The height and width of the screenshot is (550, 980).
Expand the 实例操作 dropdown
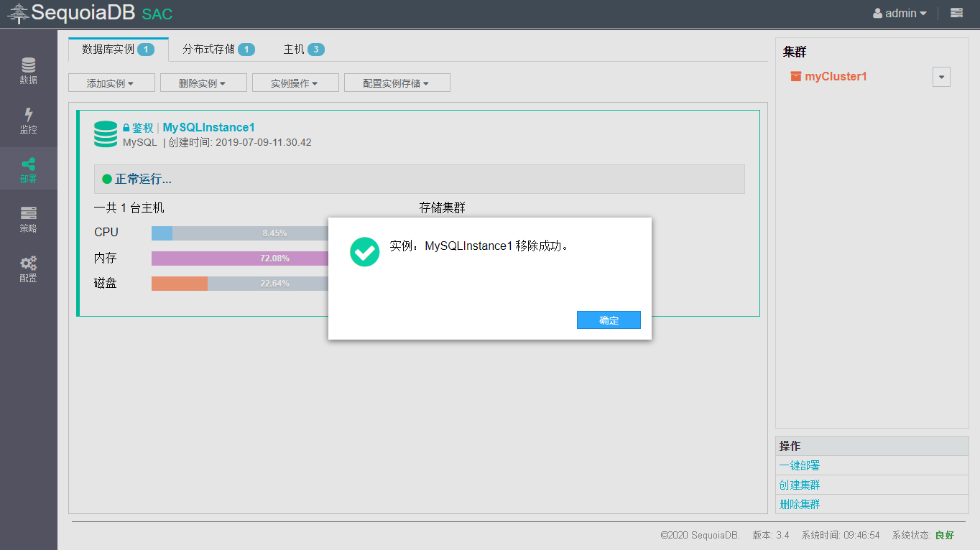pos(295,83)
